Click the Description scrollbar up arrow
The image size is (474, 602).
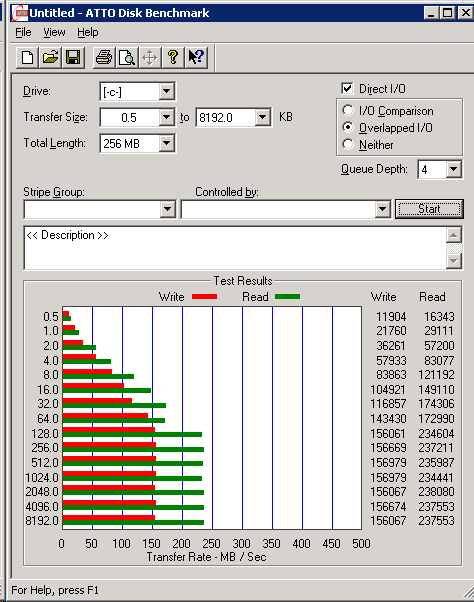pos(454,235)
